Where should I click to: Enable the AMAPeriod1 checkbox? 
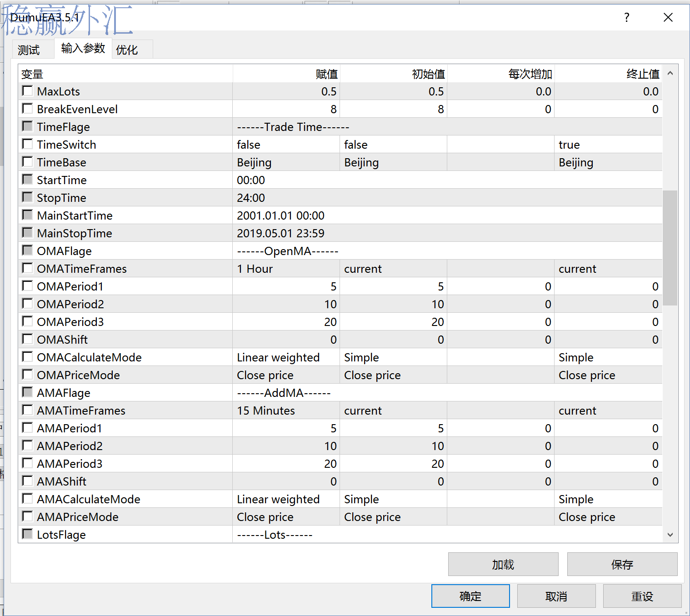click(x=27, y=428)
